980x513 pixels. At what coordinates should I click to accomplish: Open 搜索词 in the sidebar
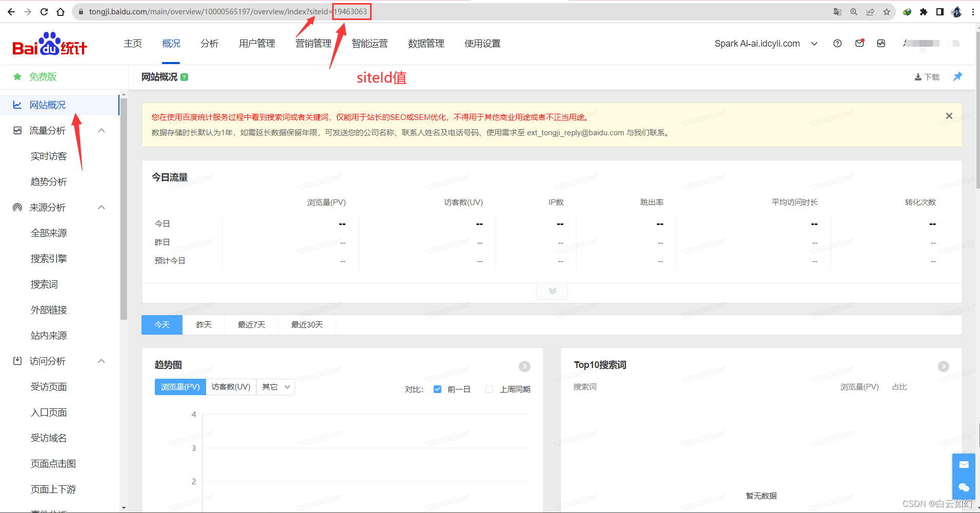(44, 284)
